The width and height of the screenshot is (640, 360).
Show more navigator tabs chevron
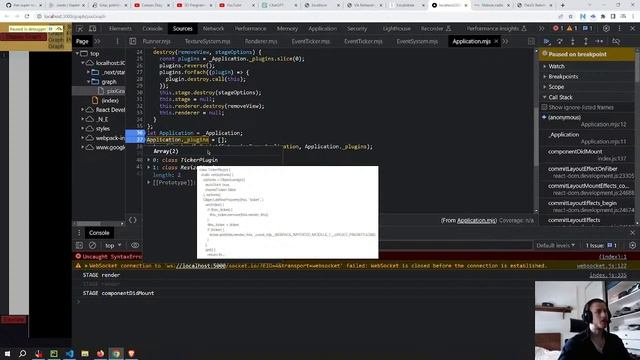(x=98, y=41)
